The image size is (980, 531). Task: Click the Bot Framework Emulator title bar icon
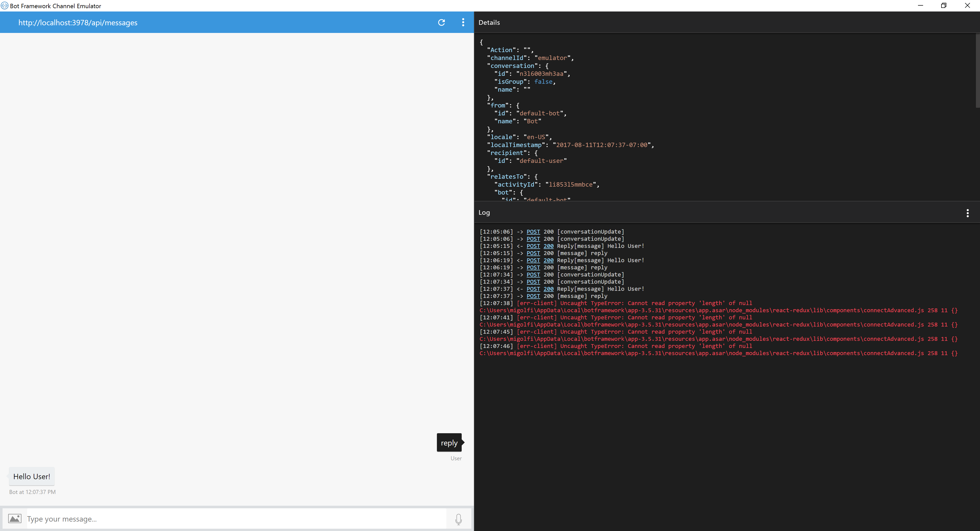[x=4, y=6]
